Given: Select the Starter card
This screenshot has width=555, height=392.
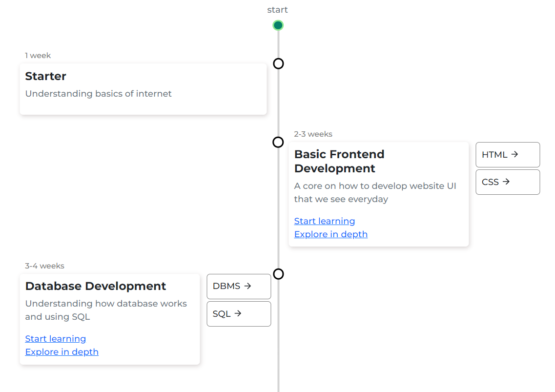Looking at the screenshot, I should [143, 89].
